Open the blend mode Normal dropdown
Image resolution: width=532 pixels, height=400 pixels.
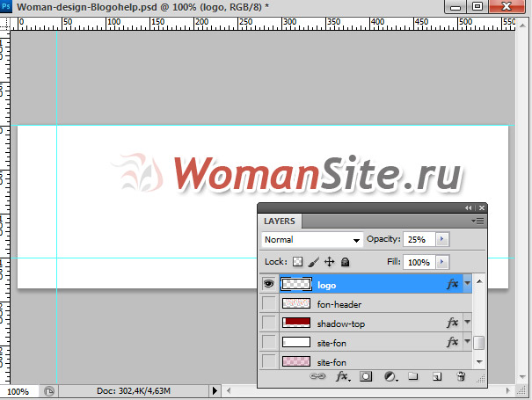312,239
